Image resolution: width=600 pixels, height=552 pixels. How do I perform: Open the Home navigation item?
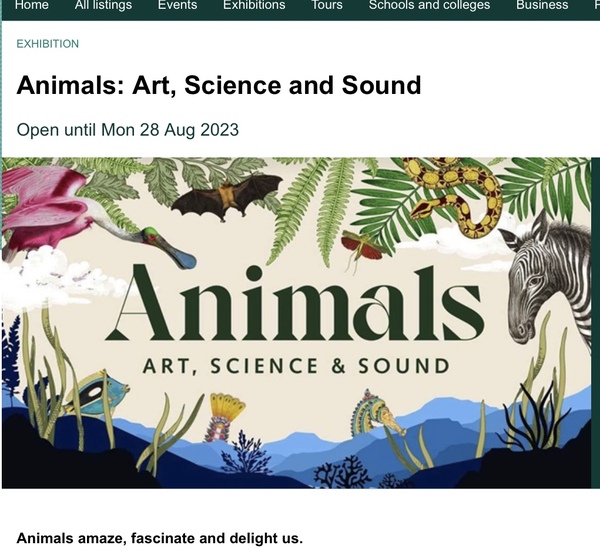click(31, 5)
